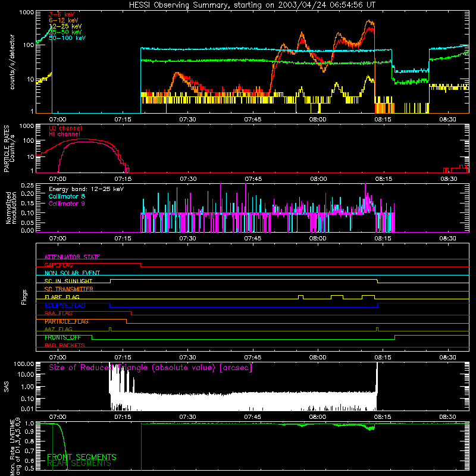Click the PARTICLE RATES Counts/s axis label

click(9, 148)
